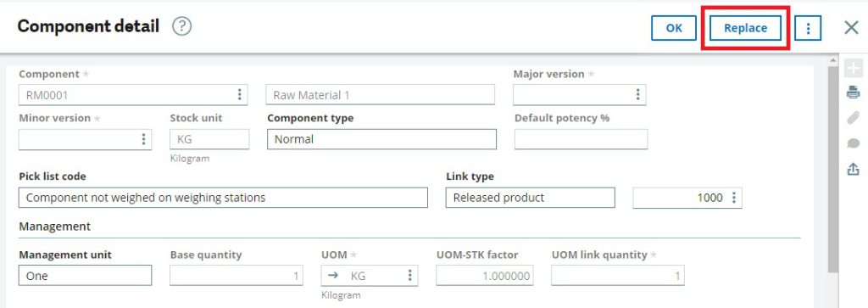Open Minor version selection menu
Viewport: 868px width, 308px height.
pos(143,139)
